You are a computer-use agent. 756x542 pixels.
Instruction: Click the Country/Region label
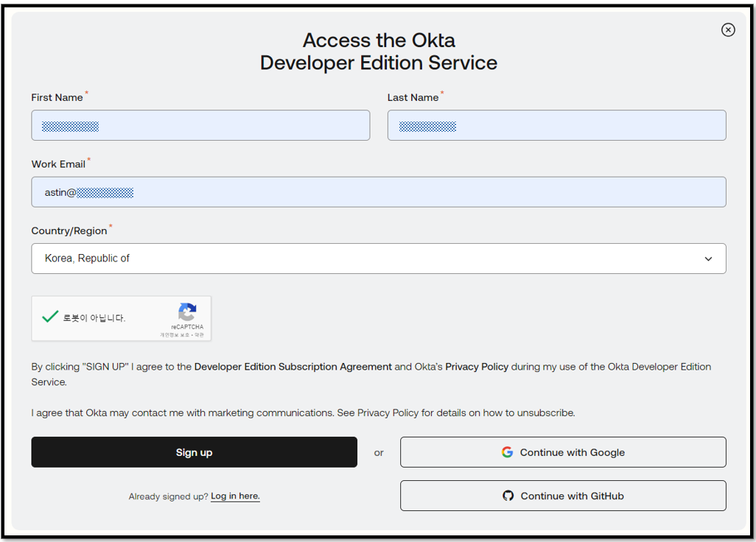(69, 230)
